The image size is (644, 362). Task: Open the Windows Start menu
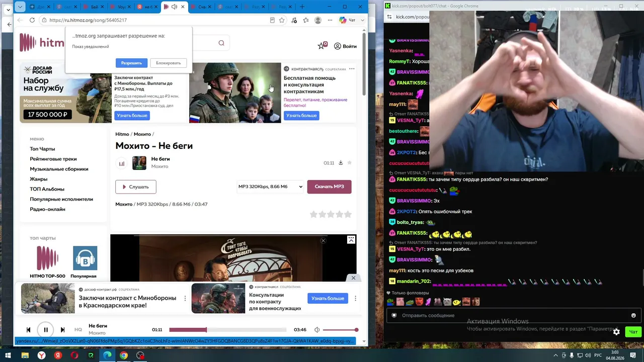(8, 355)
